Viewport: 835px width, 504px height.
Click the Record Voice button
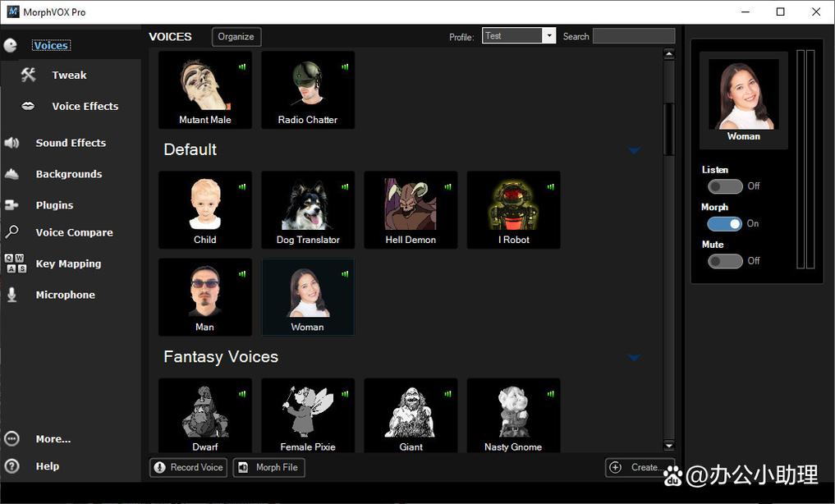[x=189, y=467]
